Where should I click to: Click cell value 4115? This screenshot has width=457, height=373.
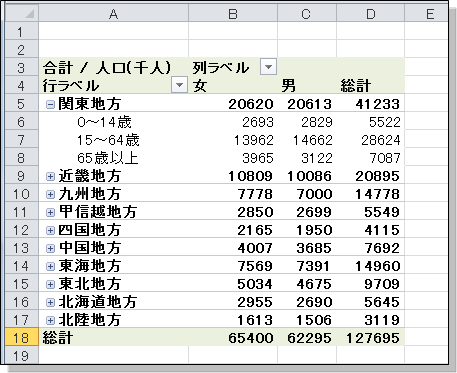tap(382, 230)
